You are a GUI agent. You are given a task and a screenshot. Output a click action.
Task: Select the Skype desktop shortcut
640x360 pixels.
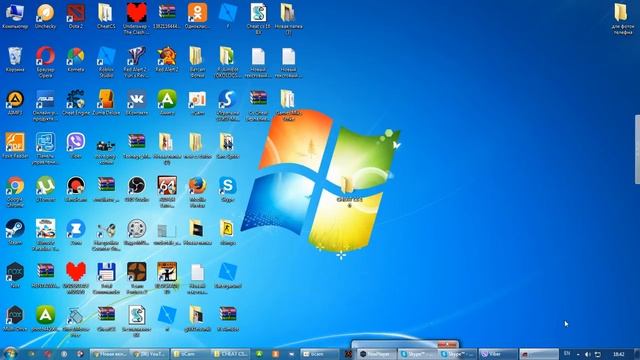[x=227, y=189]
